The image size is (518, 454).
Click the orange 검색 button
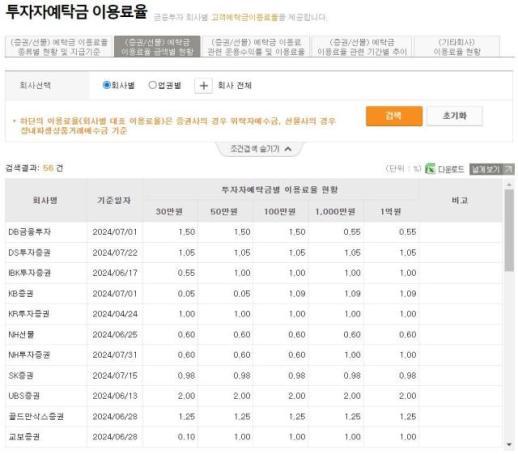(x=394, y=116)
